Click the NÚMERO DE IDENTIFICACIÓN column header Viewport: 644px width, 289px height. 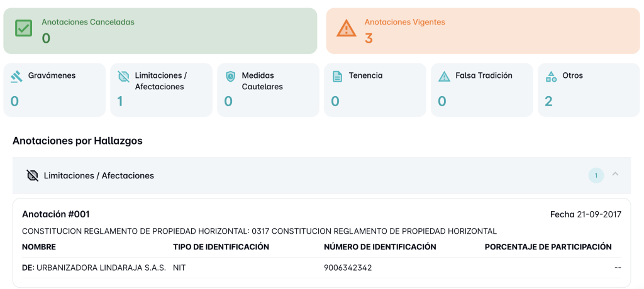click(x=380, y=247)
